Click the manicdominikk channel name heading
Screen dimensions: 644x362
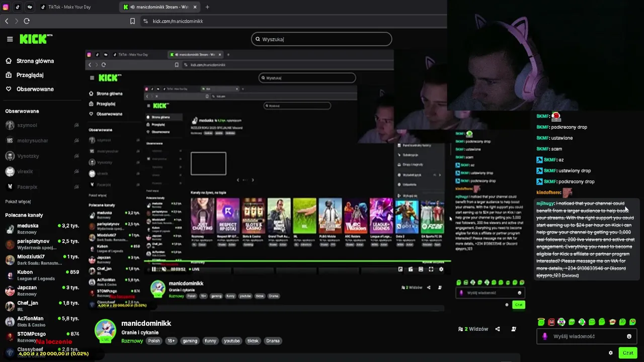[146, 323]
